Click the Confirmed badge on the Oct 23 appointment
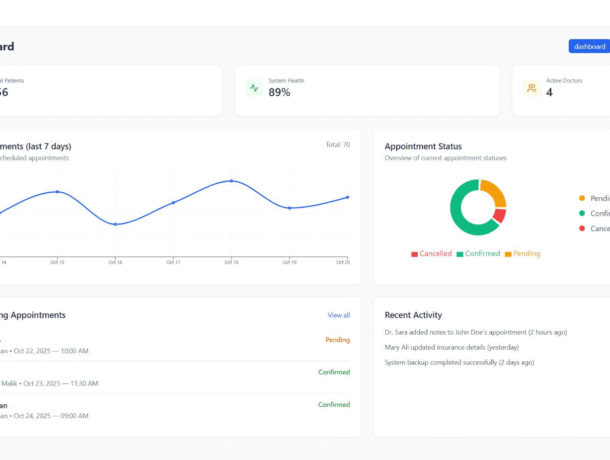610x460 pixels. pos(334,372)
